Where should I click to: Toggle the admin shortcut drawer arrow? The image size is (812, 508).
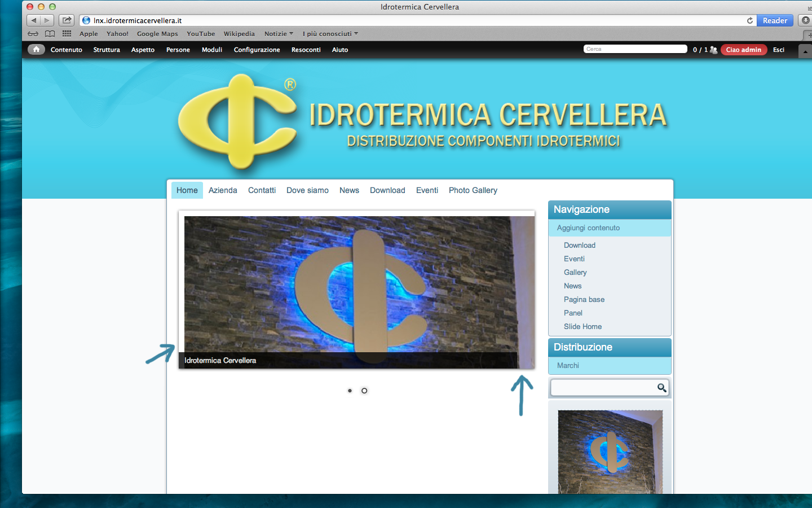coord(805,51)
